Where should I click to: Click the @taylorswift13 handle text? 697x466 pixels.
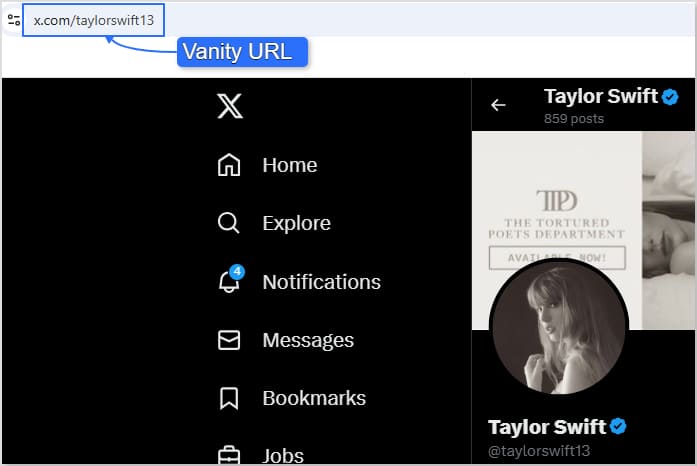pos(539,451)
